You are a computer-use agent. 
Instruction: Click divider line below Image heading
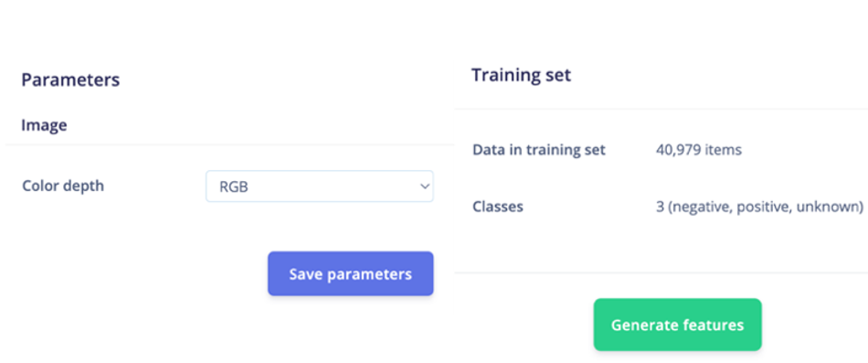click(229, 144)
